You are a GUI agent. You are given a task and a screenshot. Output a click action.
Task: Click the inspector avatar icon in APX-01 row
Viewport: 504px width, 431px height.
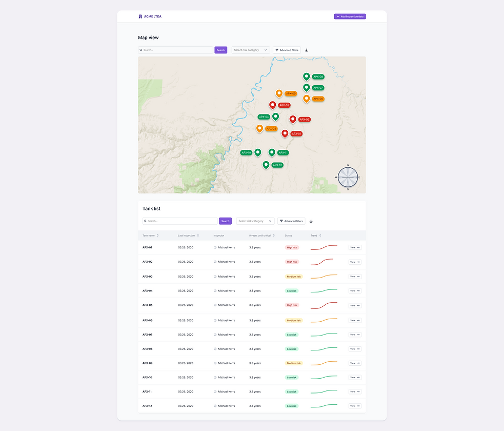point(215,247)
